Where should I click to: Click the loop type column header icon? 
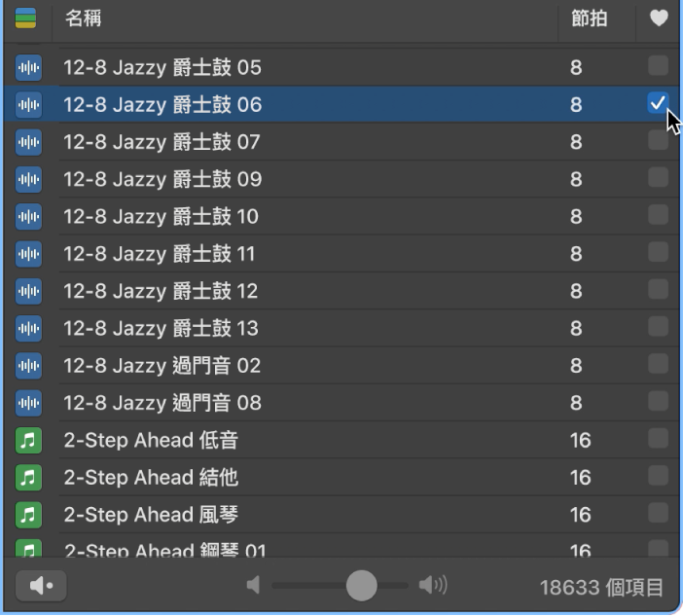coord(25,18)
